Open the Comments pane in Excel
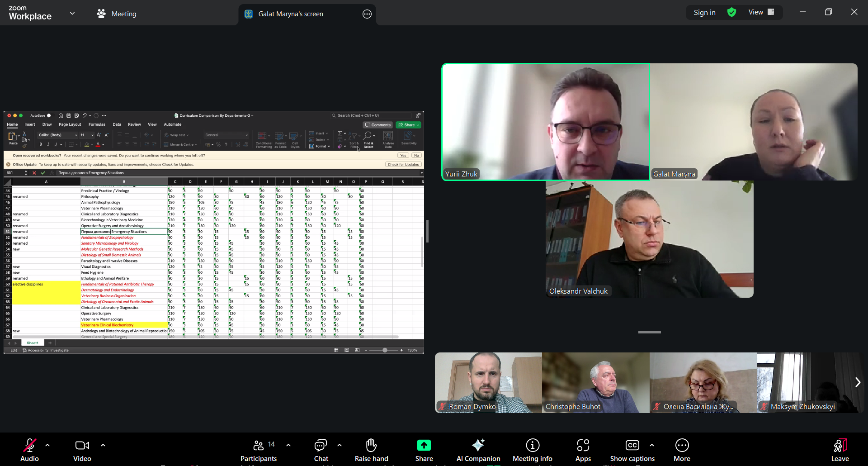 click(x=378, y=125)
